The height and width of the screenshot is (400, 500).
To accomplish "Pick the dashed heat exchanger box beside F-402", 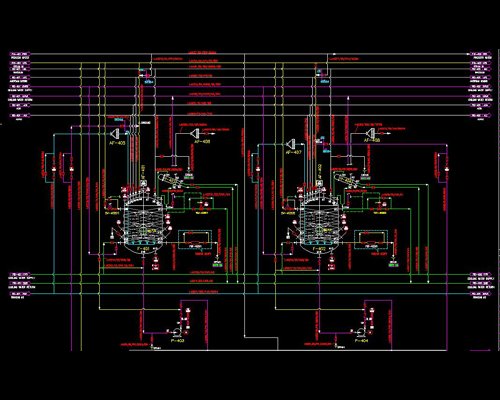I will (371, 239).
